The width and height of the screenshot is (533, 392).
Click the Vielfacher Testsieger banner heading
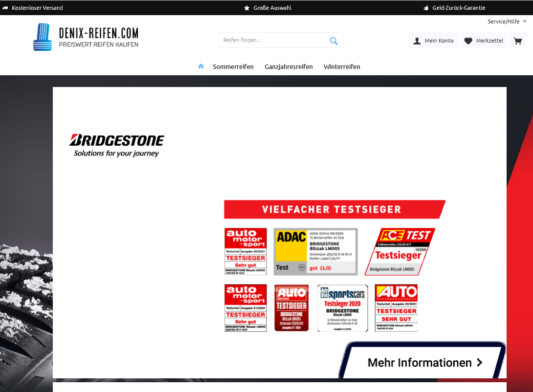pos(334,209)
